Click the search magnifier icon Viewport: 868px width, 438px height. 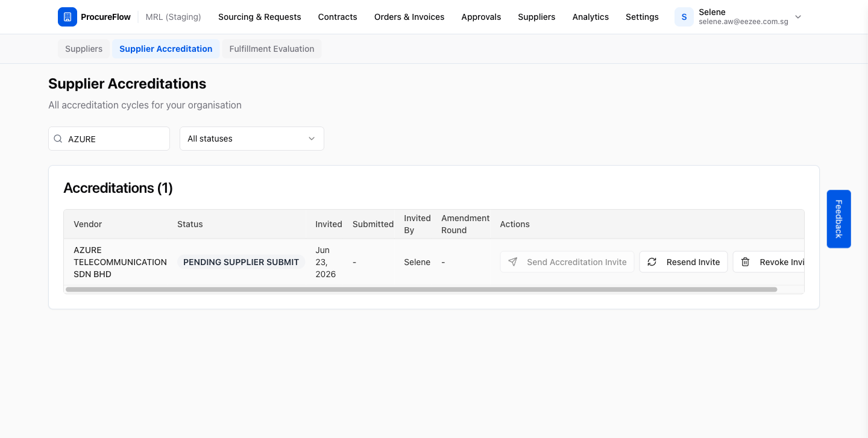coord(58,139)
